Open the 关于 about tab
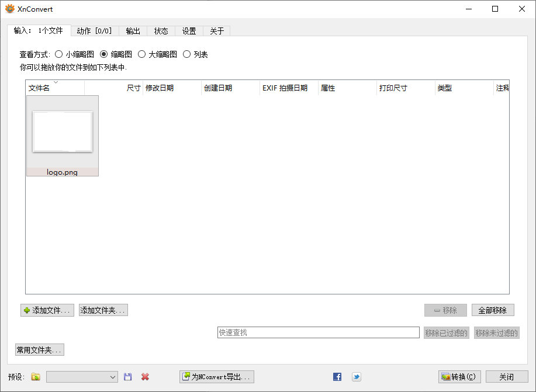Image resolution: width=536 pixels, height=392 pixels. 217,31
